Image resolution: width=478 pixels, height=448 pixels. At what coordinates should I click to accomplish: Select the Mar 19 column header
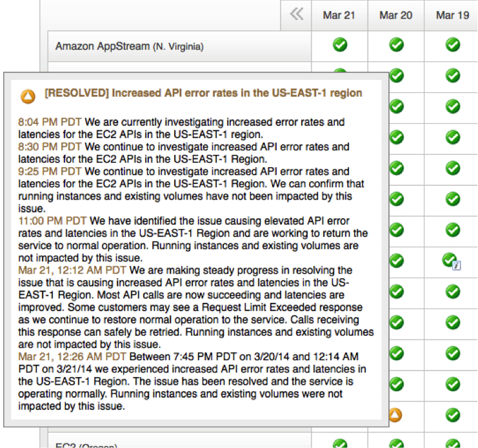pos(452,15)
